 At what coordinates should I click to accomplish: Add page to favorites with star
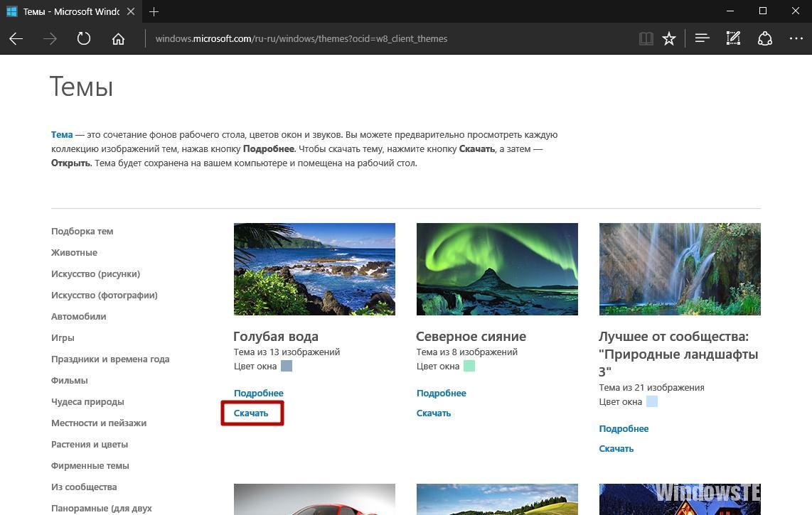[x=669, y=38]
